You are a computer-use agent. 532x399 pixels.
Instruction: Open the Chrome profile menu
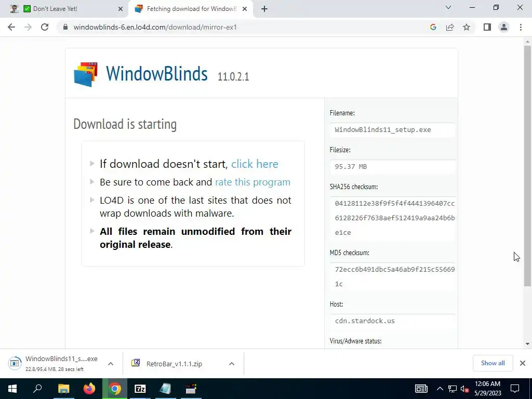tap(504, 27)
